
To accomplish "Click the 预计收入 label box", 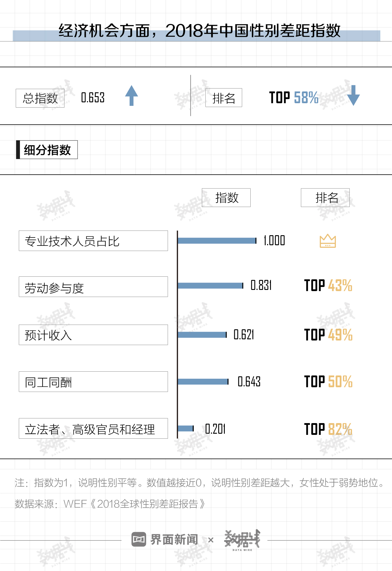I will [93, 335].
